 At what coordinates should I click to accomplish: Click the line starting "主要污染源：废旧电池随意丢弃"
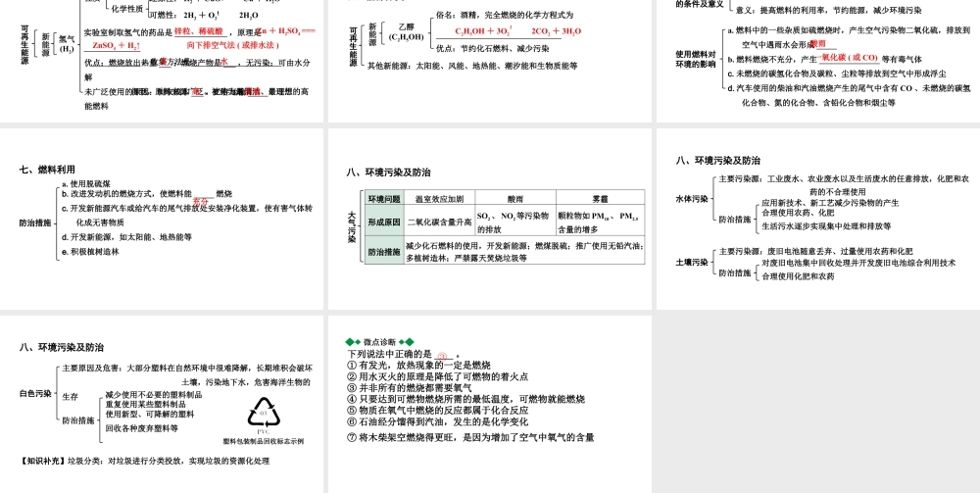click(x=815, y=251)
